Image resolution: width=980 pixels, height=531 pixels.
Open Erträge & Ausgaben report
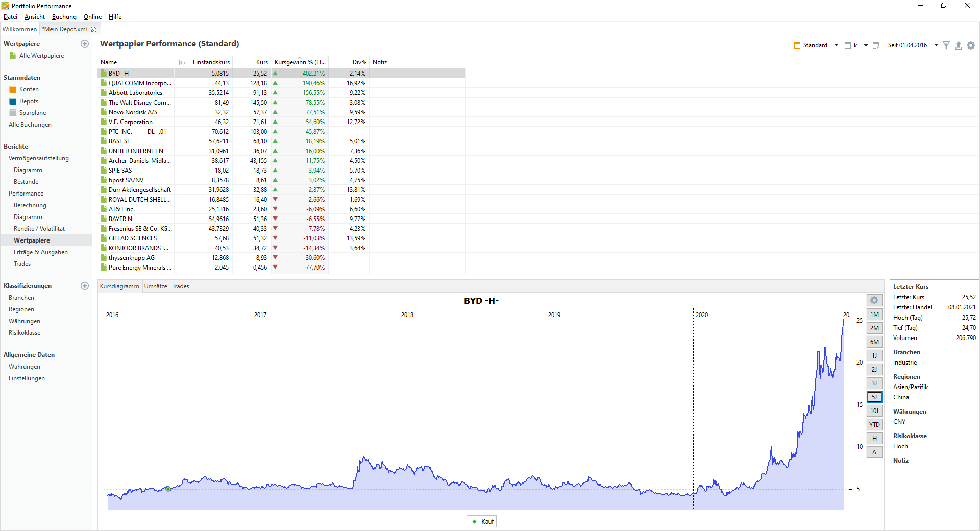(41, 252)
